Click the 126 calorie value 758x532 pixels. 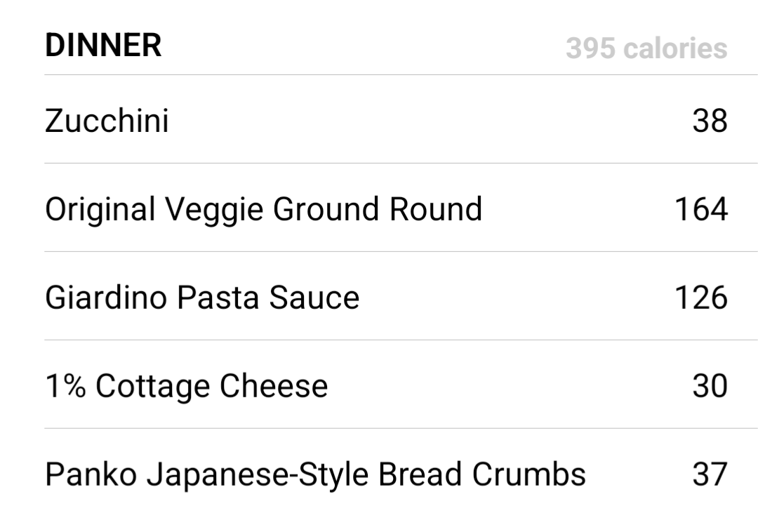(x=701, y=297)
